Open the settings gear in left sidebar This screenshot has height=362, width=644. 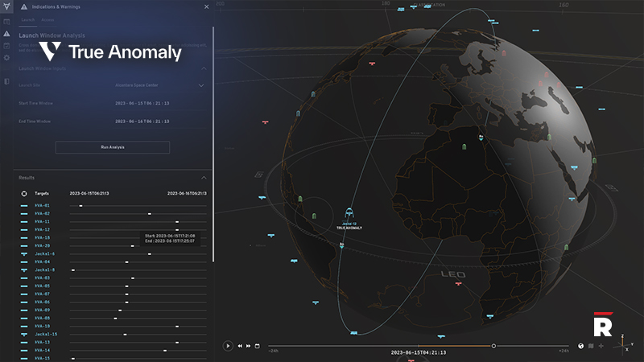coord(6,58)
